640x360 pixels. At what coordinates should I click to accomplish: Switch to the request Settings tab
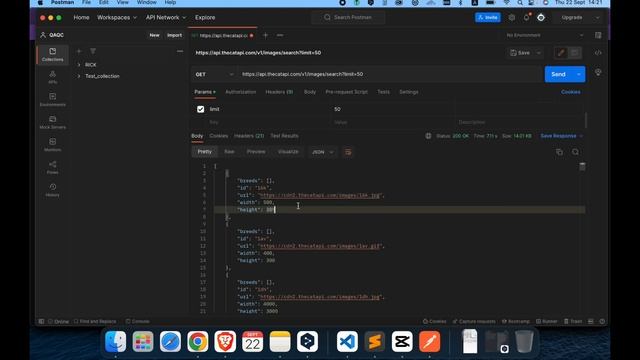tap(409, 92)
